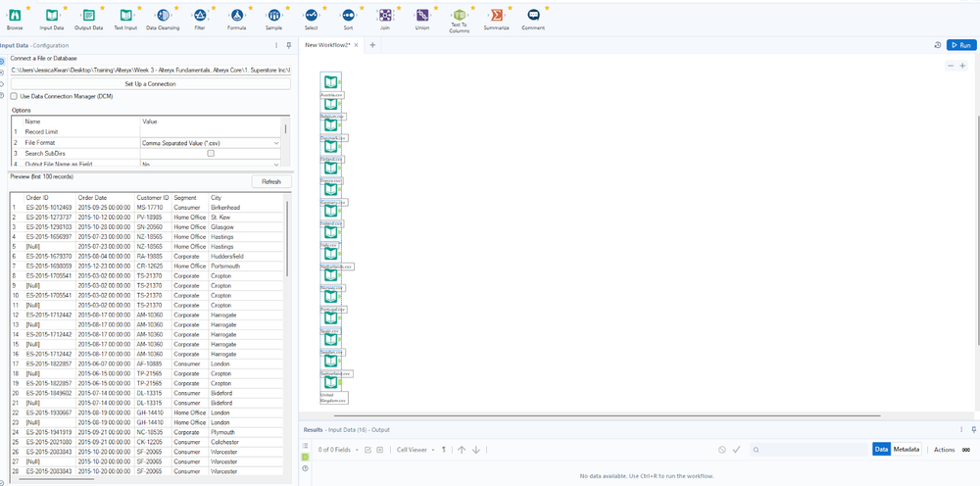Image resolution: width=980 pixels, height=486 pixels.
Task: Click the Austria.csv input node on canvas
Action: tap(330, 82)
